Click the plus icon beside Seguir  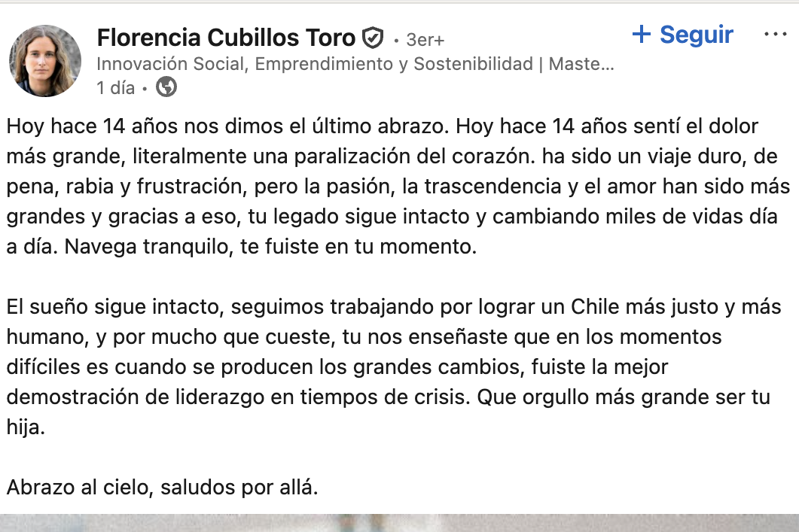click(x=642, y=35)
